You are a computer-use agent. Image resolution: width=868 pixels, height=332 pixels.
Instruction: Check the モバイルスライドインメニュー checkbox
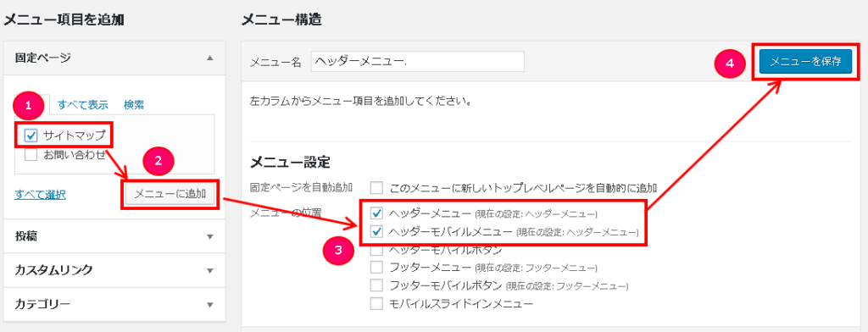coord(376,304)
